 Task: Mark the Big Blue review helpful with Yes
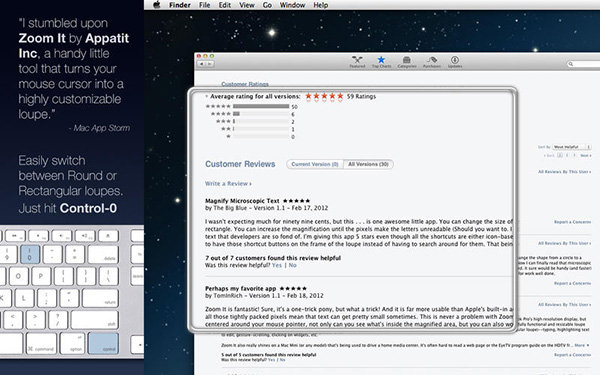coord(277,265)
